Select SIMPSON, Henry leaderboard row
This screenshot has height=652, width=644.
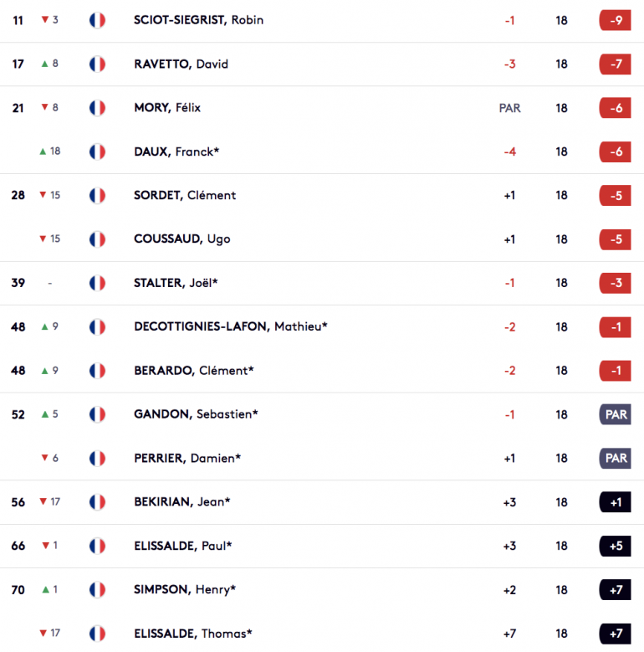click(322, 589)
